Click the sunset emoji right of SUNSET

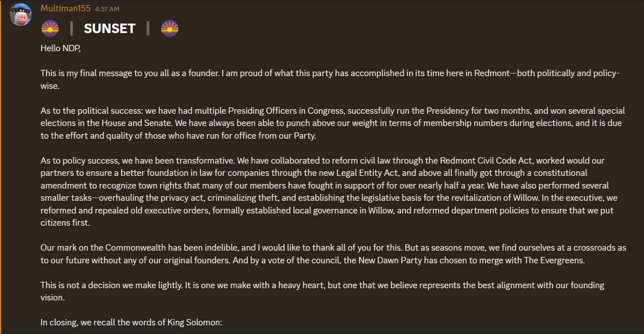[x=169, y=29]
